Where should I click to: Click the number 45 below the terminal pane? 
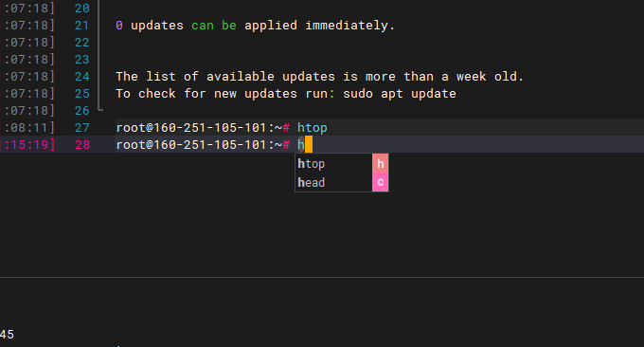[7, 335]
